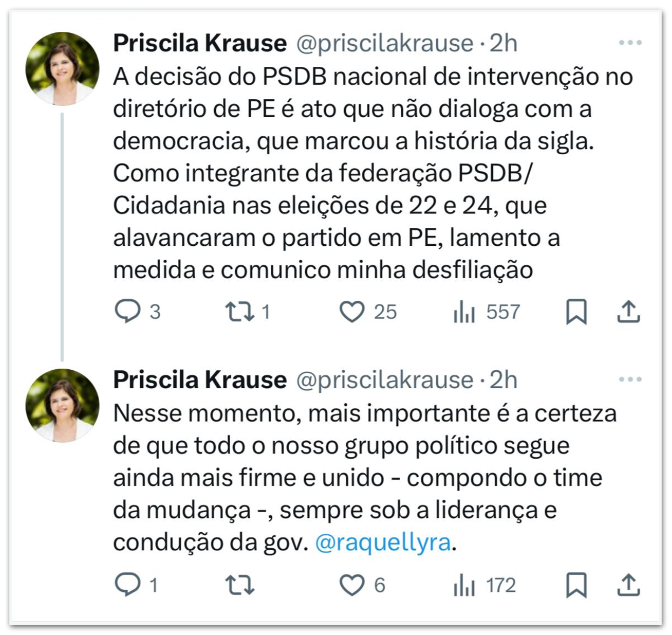The width and height of the screenshot is (672, 635).
Task: Bookmark the second tweet about grupo político
Action: click(x=576, y=585)
